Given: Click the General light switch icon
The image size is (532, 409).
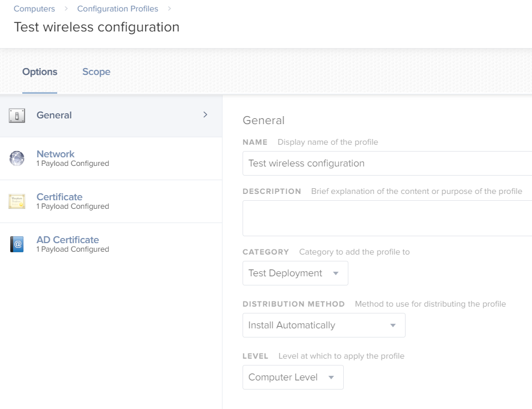Looking at the screenshot, I should pos(17,116).
